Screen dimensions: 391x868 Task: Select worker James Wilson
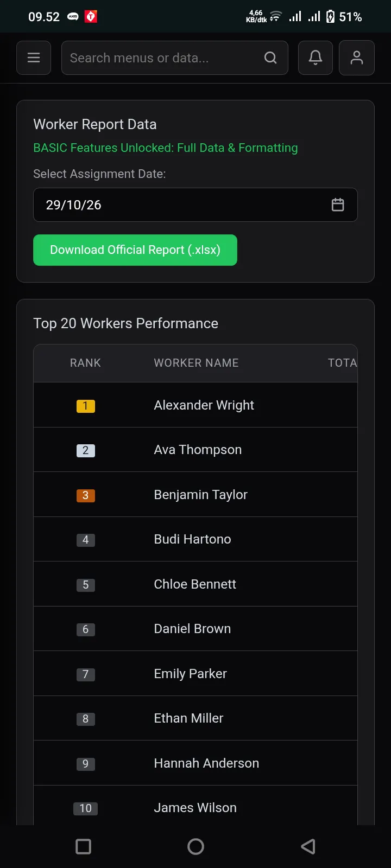point(195,808)
